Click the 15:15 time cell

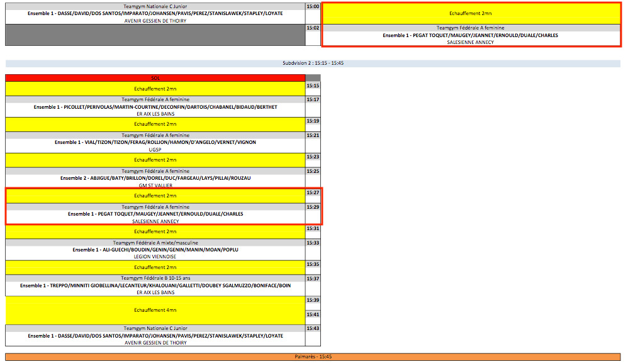pyautogui.click(x=313, y=85)
